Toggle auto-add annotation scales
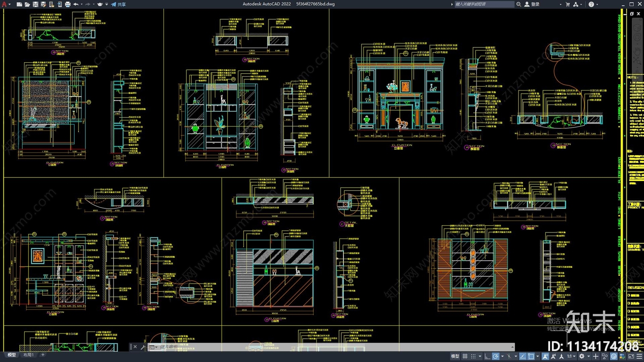The width and height of the screenshot is (644, 362). click(x=553, y=356)
